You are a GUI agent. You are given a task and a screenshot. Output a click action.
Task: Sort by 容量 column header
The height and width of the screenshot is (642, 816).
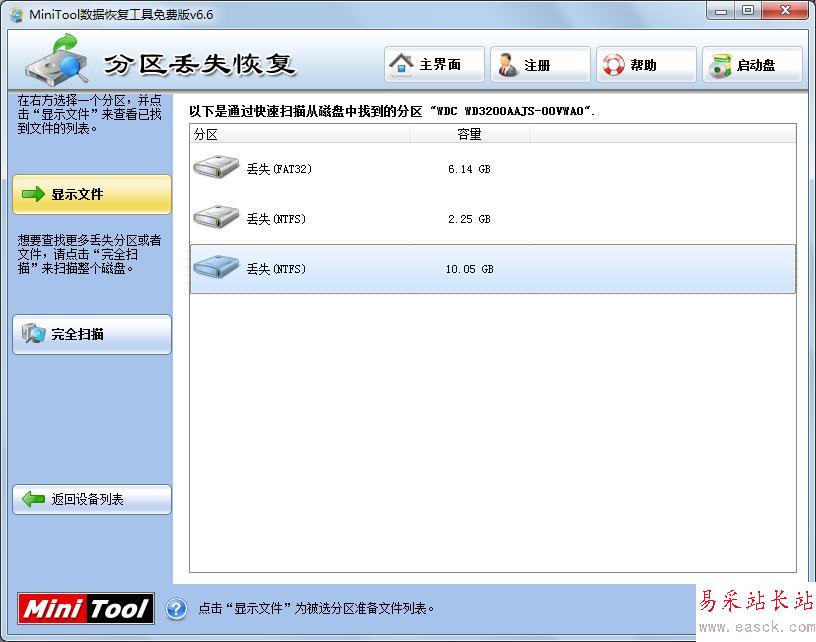click(469, 134)
